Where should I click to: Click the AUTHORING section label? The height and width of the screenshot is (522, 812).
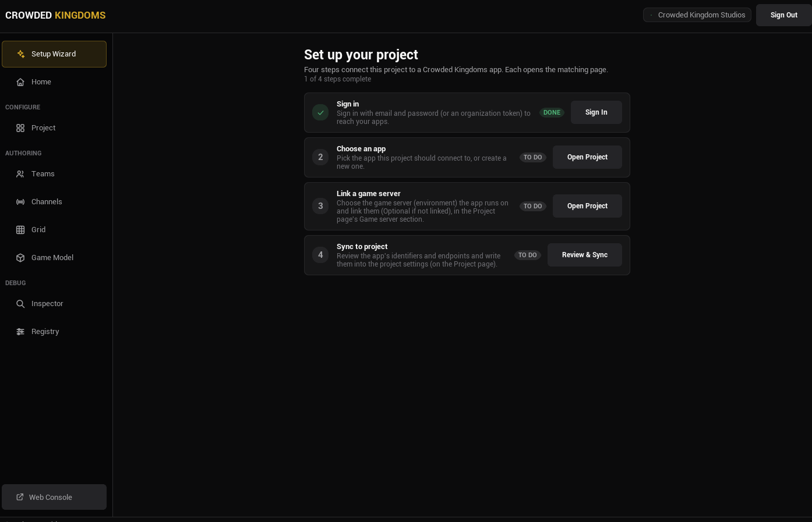[x=23, y=153]
